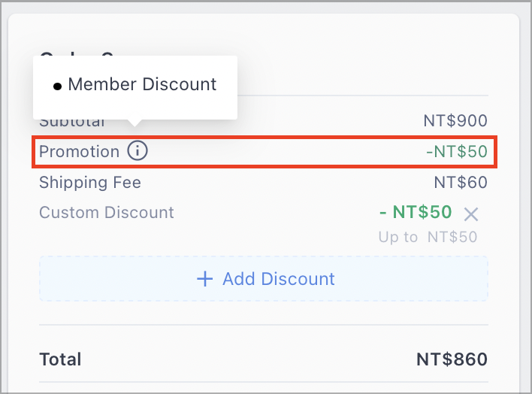This screenshot has width=532, height=394.
Task: Click the Subtotal amount NT$900
Action: (x=455, y=120)
